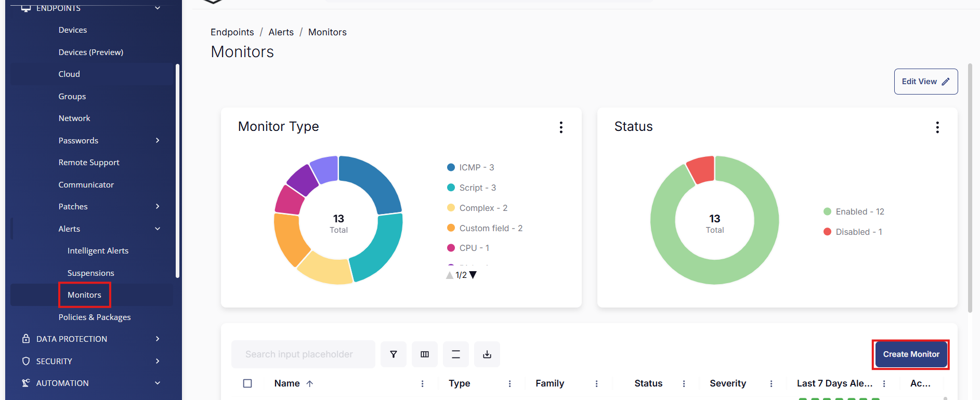Click the Security shield icon

(x=26, y=361)
